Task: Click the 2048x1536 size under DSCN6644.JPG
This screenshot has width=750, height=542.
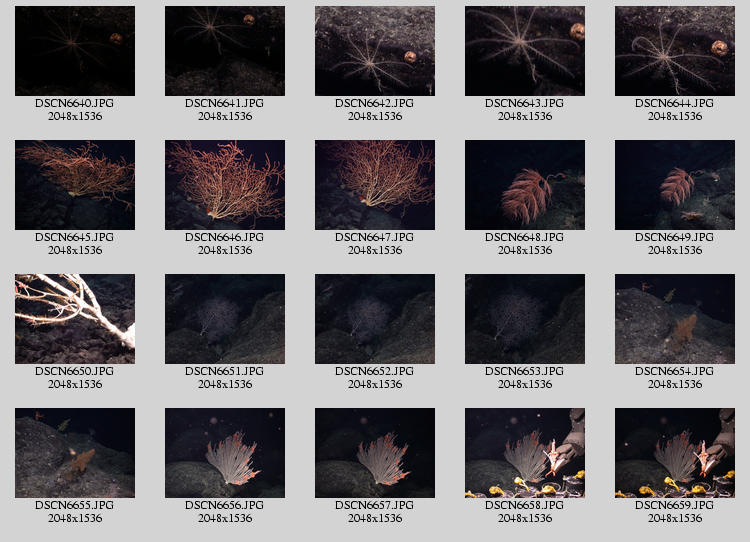Action: [675, 116]
